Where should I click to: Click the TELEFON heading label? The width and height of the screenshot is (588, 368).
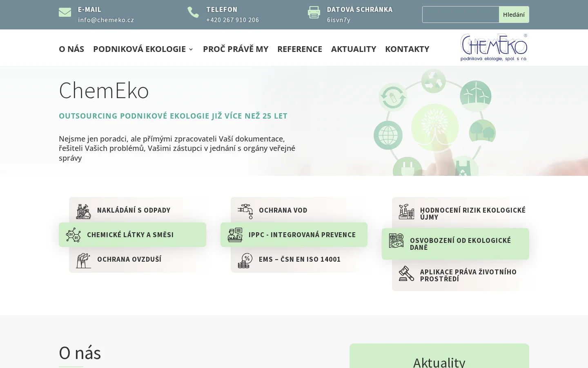point(222,9)
